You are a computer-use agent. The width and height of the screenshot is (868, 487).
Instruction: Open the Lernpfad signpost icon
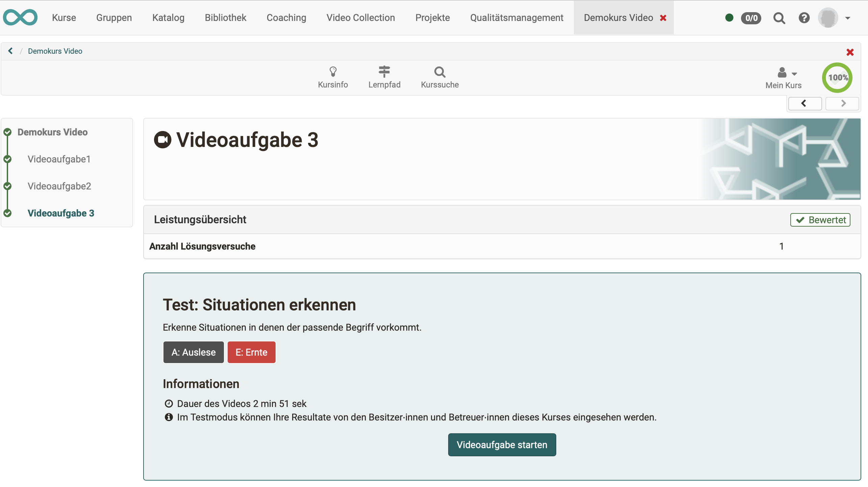pyautogui.click(x=384, y=77)
